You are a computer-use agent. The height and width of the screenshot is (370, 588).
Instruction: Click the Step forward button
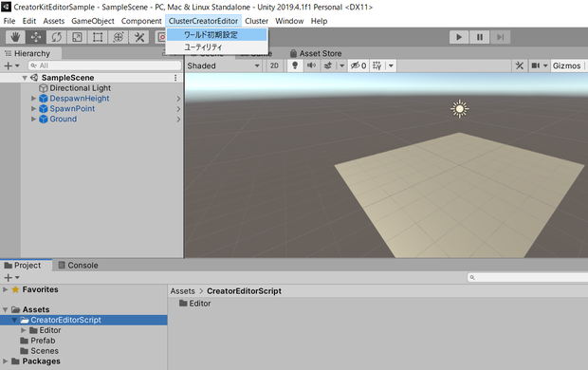[500, 37]
